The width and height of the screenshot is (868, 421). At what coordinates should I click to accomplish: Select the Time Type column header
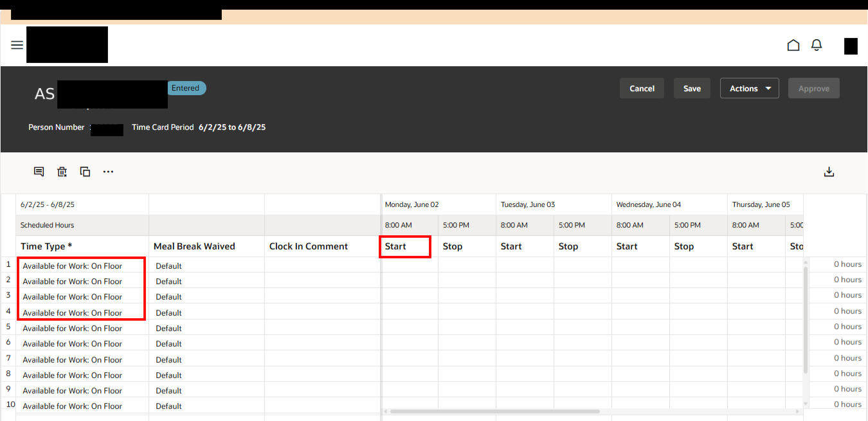(82, 246)
